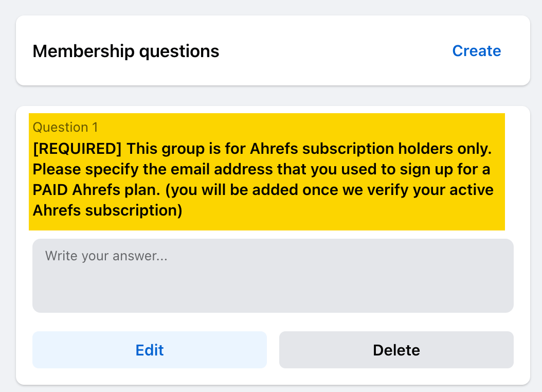Click the yellow highlighted required question
Viewport: 542px width, 392px height.
pyautogui.click(x=267, y=172)
